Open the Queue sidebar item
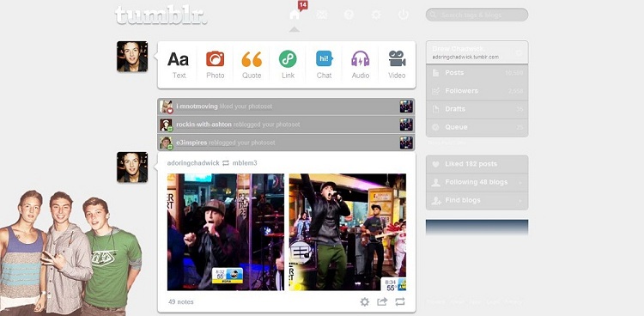644x316 pixels. click(x=477, y=127)
